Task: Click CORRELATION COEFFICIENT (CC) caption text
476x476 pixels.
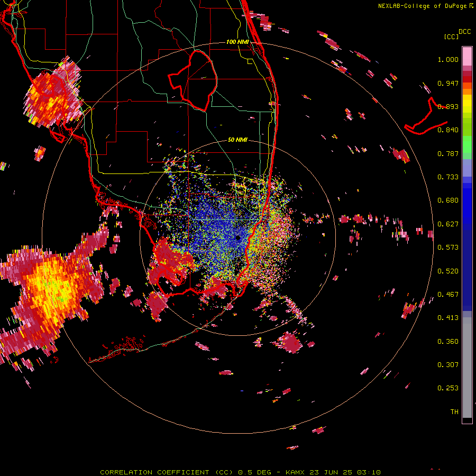Action: pyautogui.click(x=167, y=472)
